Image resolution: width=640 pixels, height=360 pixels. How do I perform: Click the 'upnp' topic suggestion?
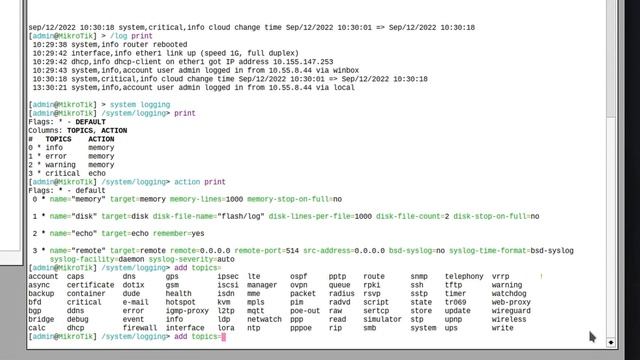click(x=453, y=319)
